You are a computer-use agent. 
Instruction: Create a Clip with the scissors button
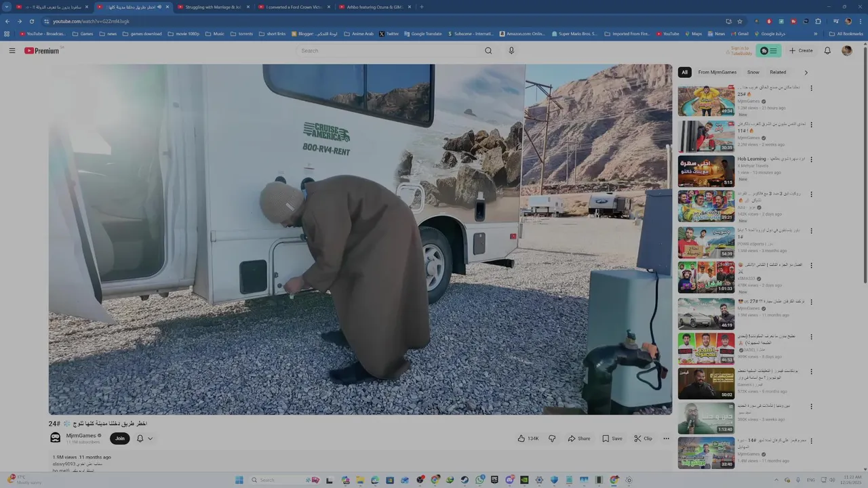[644, 439]
